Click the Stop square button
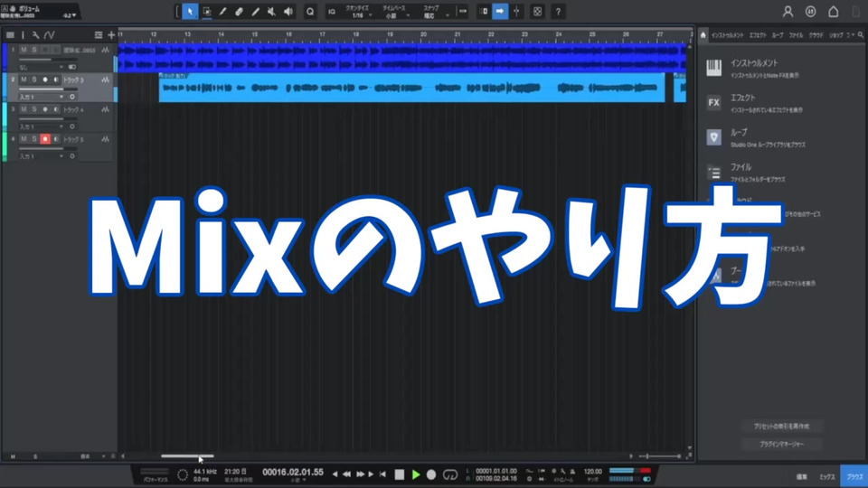Screen dimensions: 868x488 point(399,474)
